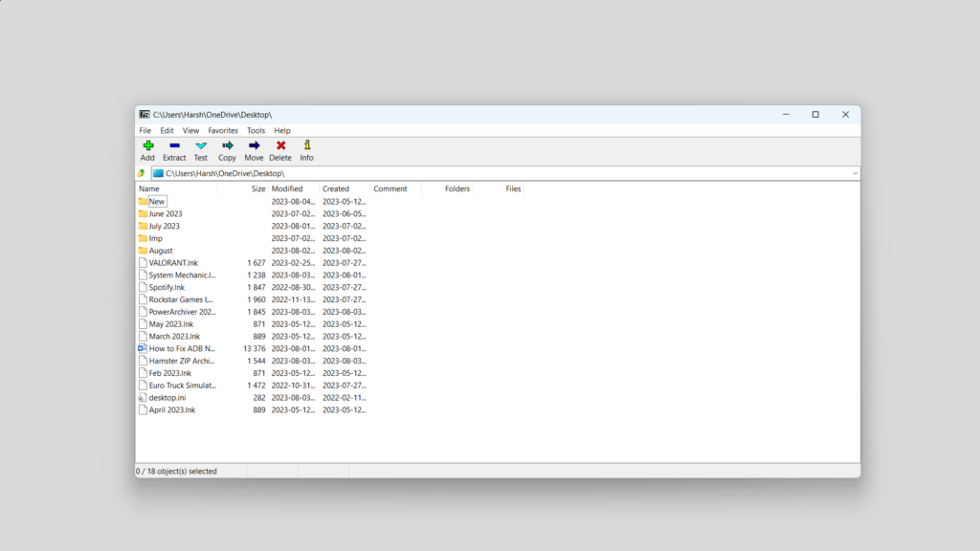Click the blue Extract toolbar icon
Screen dimensions: 980x551
(174, 146)
